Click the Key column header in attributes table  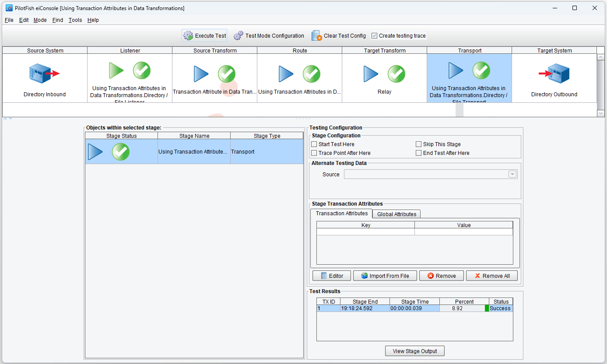(x=366, y=225)
